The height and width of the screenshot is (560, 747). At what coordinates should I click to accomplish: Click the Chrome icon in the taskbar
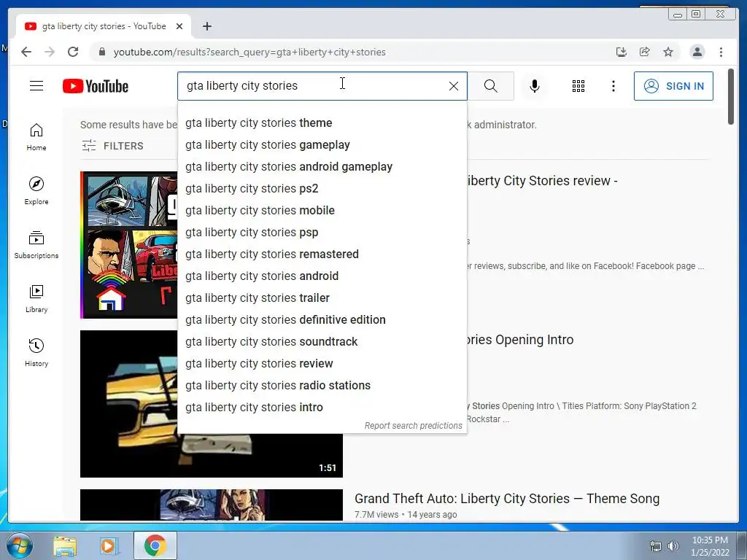pos(155,545)
